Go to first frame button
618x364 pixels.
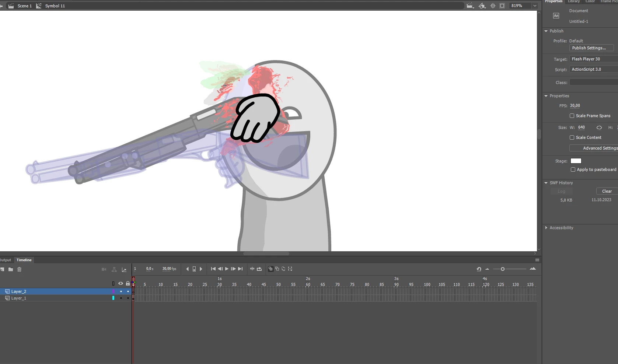point(213,269)
